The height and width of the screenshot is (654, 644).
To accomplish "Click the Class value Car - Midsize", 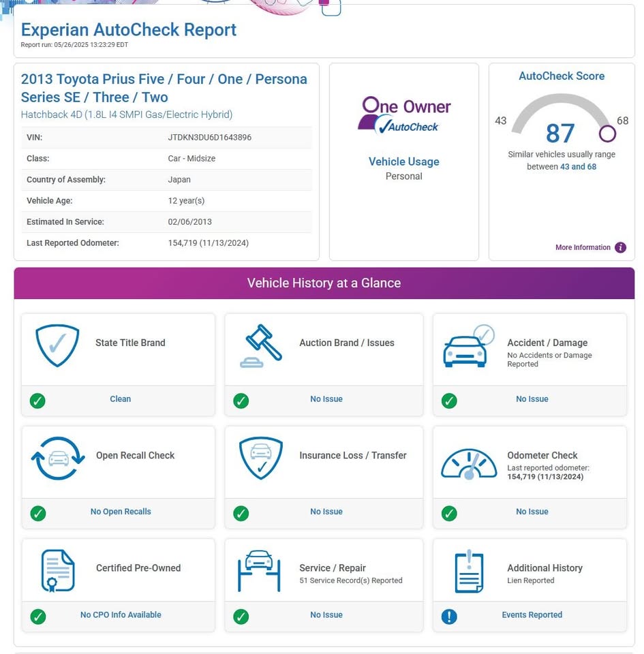I will (x=191, y=158).
